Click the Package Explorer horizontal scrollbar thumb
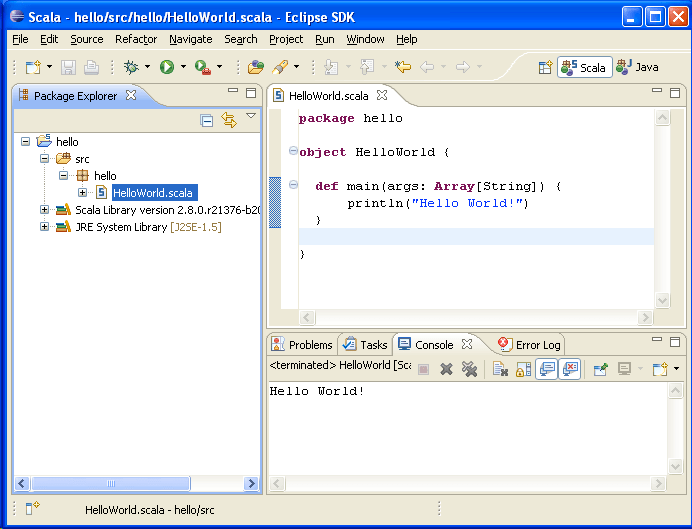The image size is (692, 529). click(x=111, y=484)
